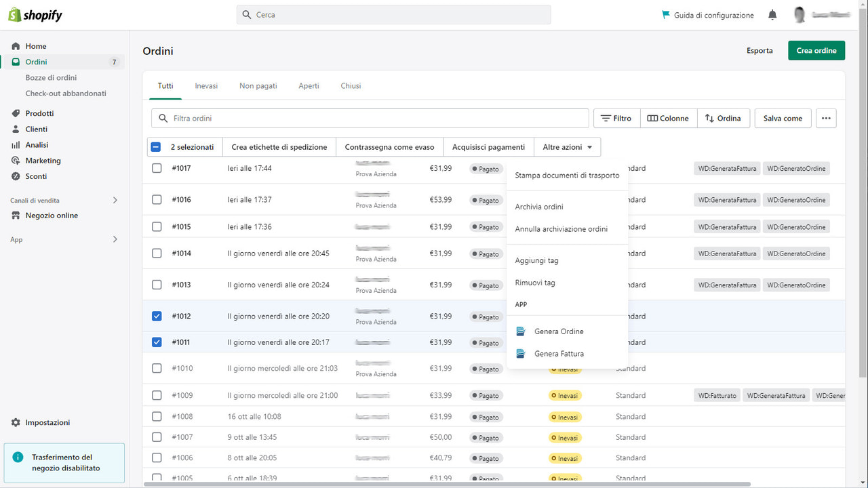Deselect all with the header checkbox
868x488 pixels.
156,147
